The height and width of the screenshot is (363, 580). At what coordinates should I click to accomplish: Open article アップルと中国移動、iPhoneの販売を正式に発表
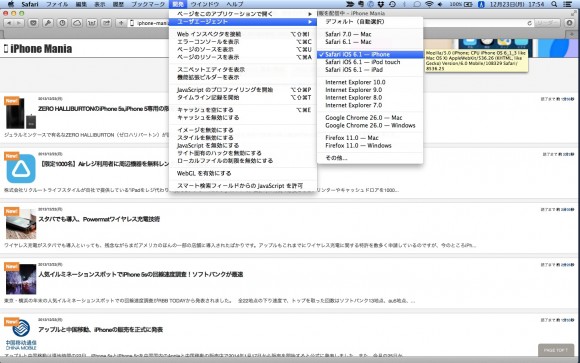click(101, 329)
